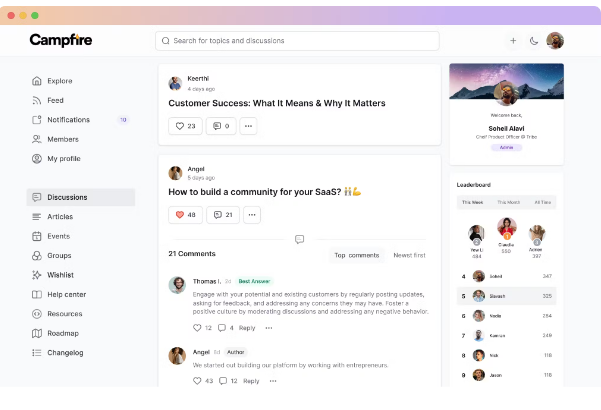
Task: Open the Discussions icon in sidebar
Action: [37, 197]
